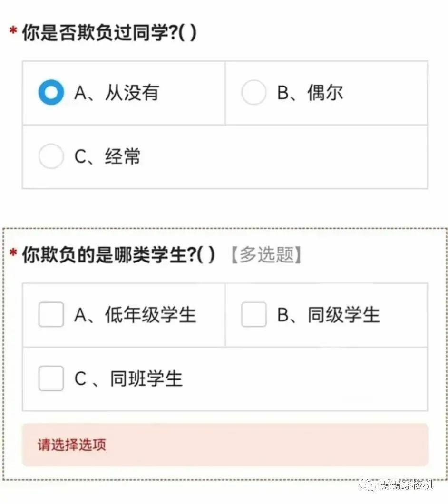The image size is (448, 504).
Task: Click the 经常 option label text
Action: (123, 156)
